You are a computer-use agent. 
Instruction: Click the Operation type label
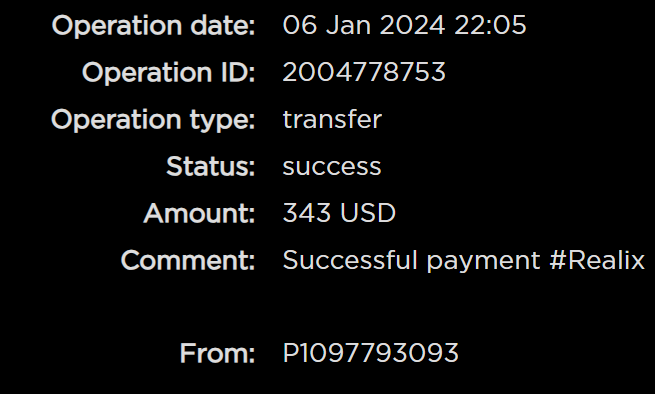pyautogui.click(x=153, y=121)
